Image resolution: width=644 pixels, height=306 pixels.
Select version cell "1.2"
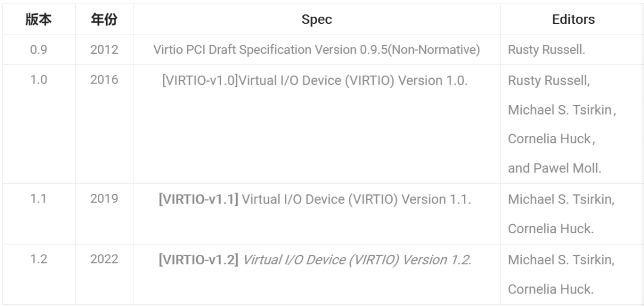(x=38, y=259)
